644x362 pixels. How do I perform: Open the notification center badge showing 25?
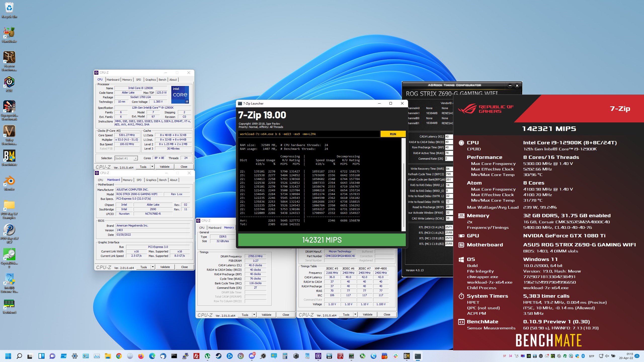(x=637, y=356)
